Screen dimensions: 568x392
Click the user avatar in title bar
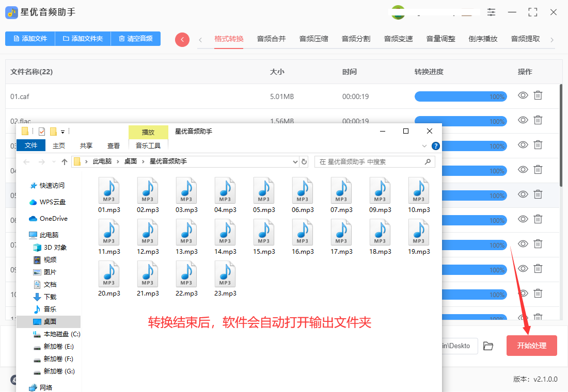(398, 12)
